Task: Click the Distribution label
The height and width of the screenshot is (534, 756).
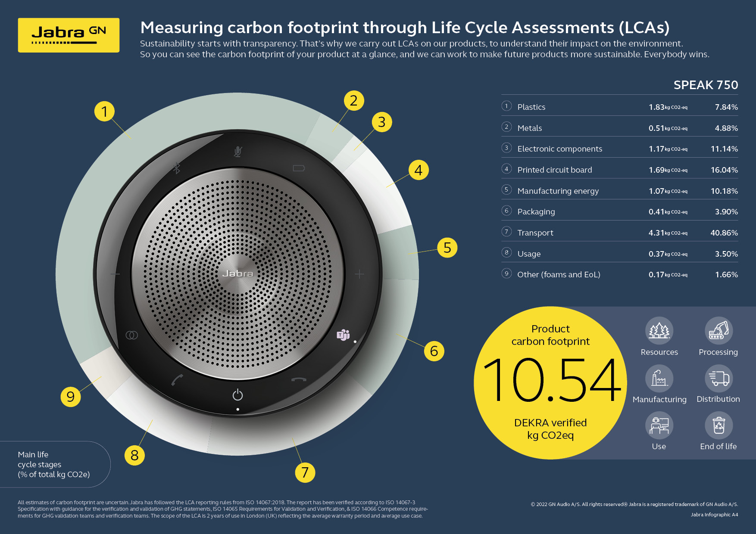Action: pos(718,399)
